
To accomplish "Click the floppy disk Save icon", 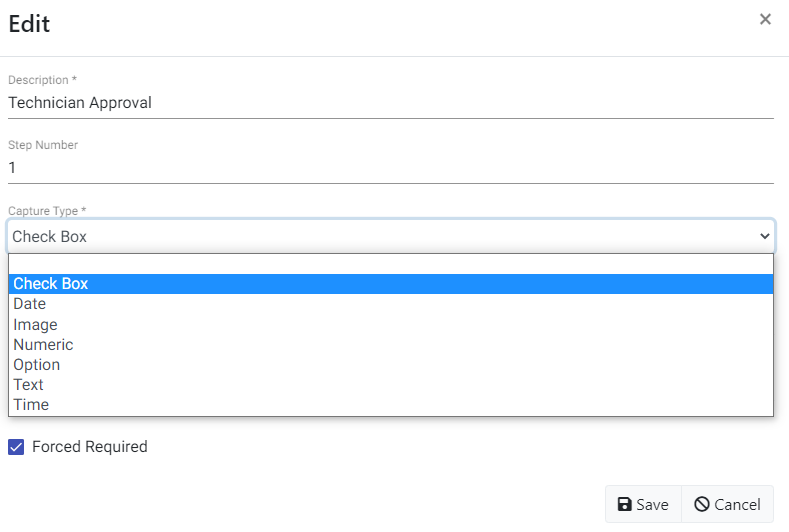I will [x=624, y=505].
